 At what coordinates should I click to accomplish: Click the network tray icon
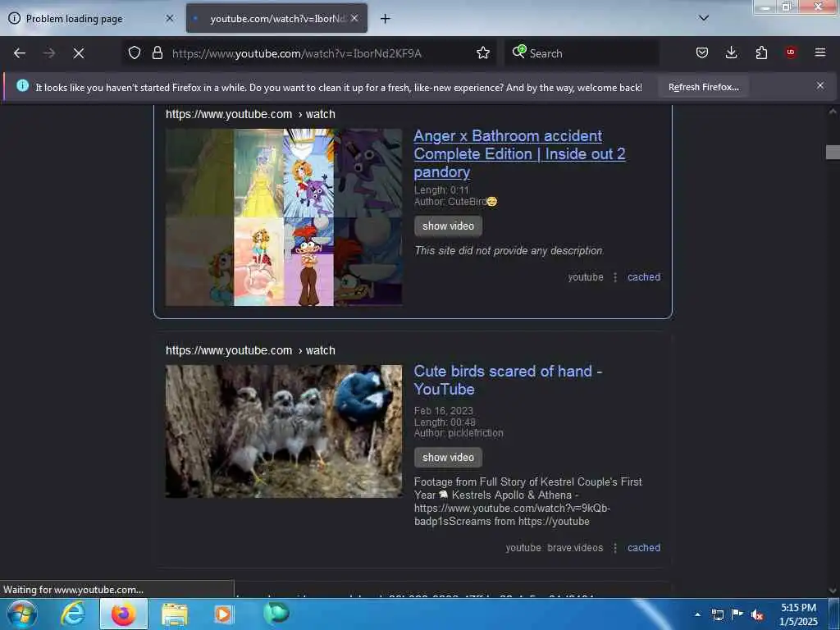pos(717,614)
